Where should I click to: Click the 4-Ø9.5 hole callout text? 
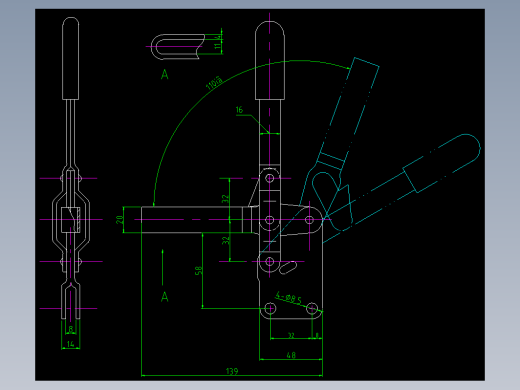click(x=289, y=298)
